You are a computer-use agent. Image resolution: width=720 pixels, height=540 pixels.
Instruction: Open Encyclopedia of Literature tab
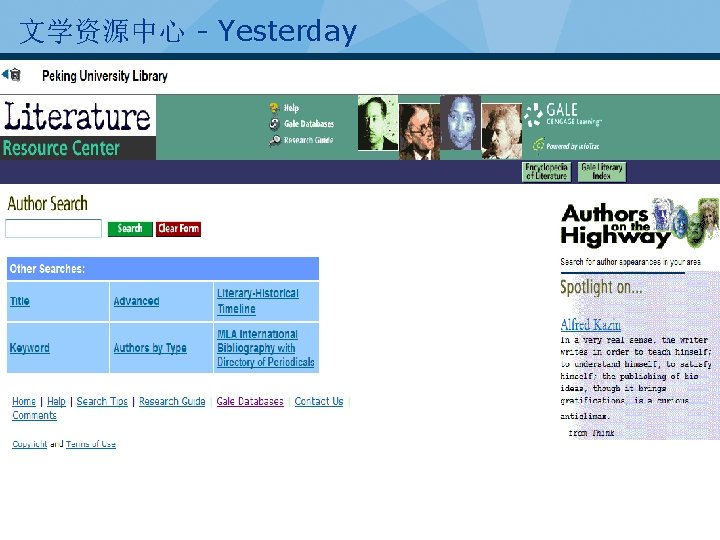pos(546,172)
